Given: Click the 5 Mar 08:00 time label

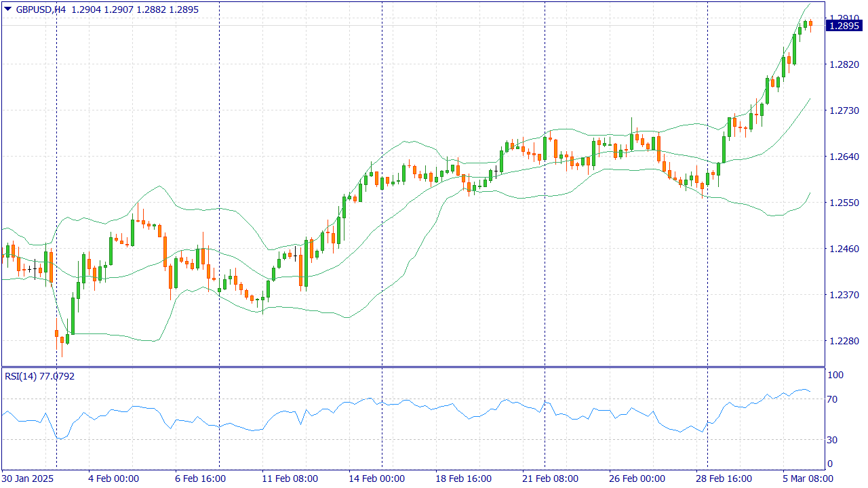Looking at the screenshot, I should point(807,479).
